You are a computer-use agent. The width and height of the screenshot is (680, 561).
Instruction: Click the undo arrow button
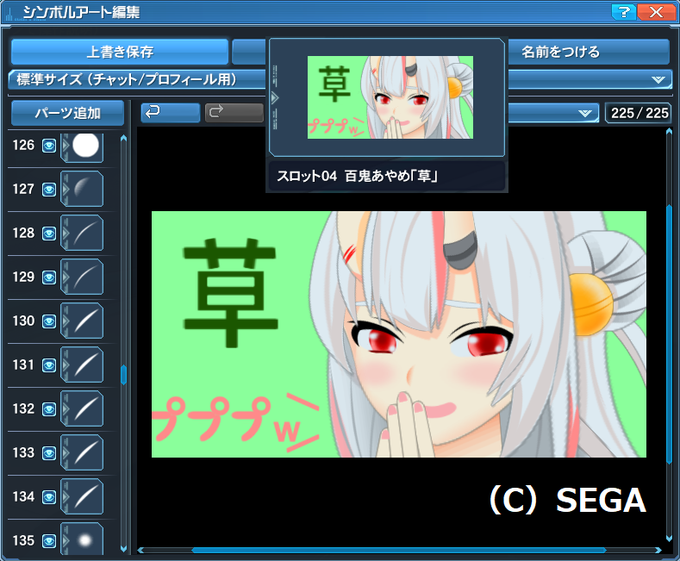tap(170, 113)
